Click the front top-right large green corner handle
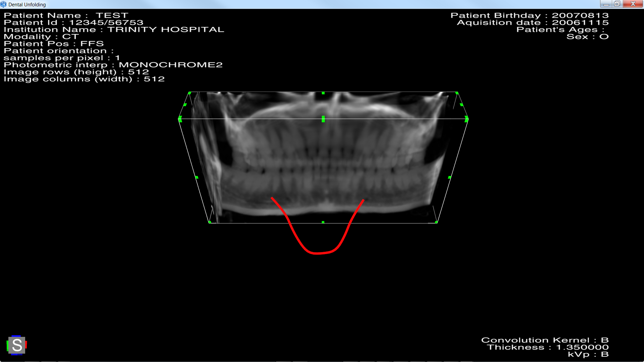The image size is (644, 362). point(467,119)
